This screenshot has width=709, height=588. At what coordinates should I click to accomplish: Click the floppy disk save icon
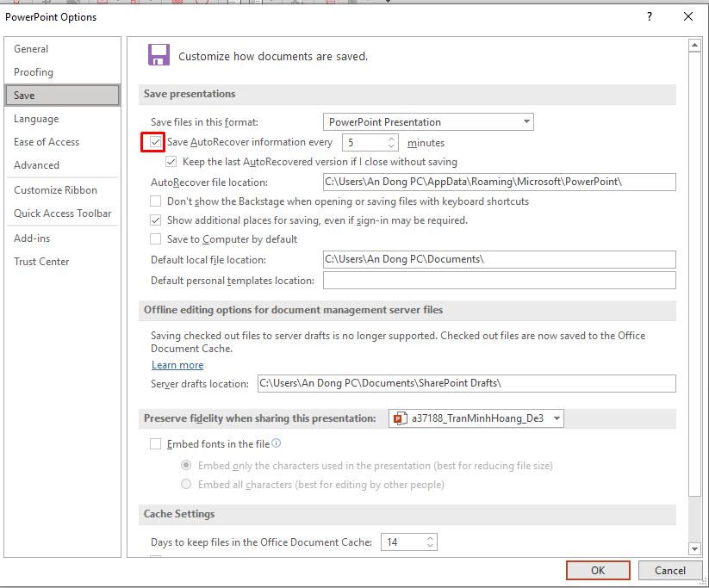pos(159,55)
